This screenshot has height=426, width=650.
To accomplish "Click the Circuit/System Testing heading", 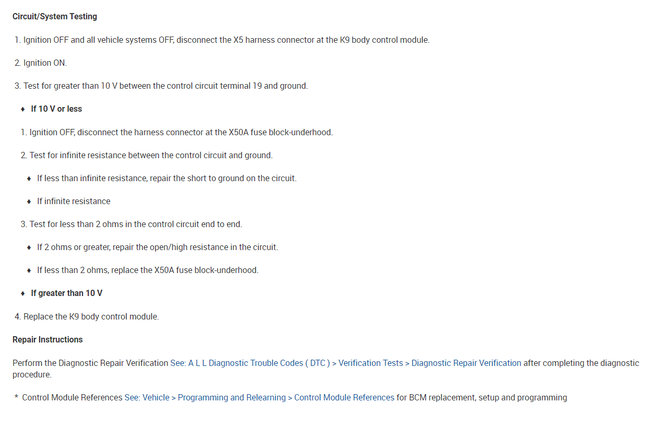I will pyautogui.click(x=55, y=17).
